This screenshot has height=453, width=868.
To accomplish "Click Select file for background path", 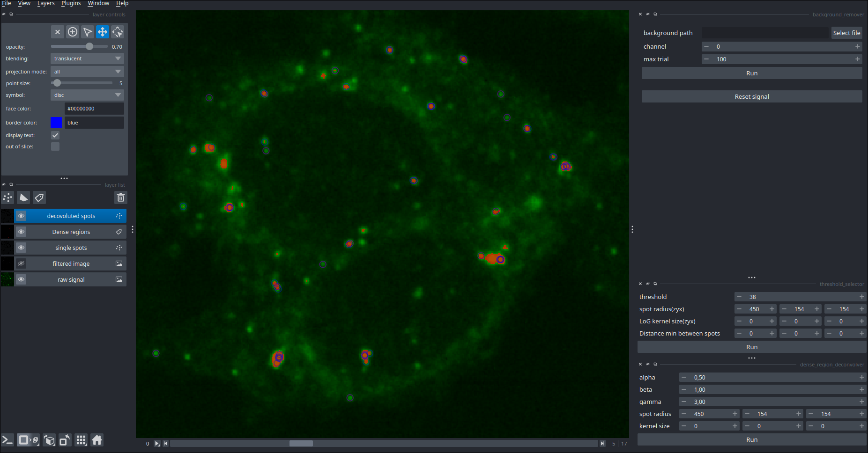I will [846, 33].
